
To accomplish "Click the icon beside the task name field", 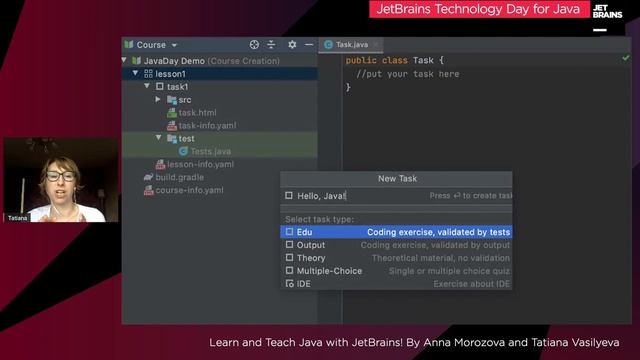I will click(x=289, y=196).
